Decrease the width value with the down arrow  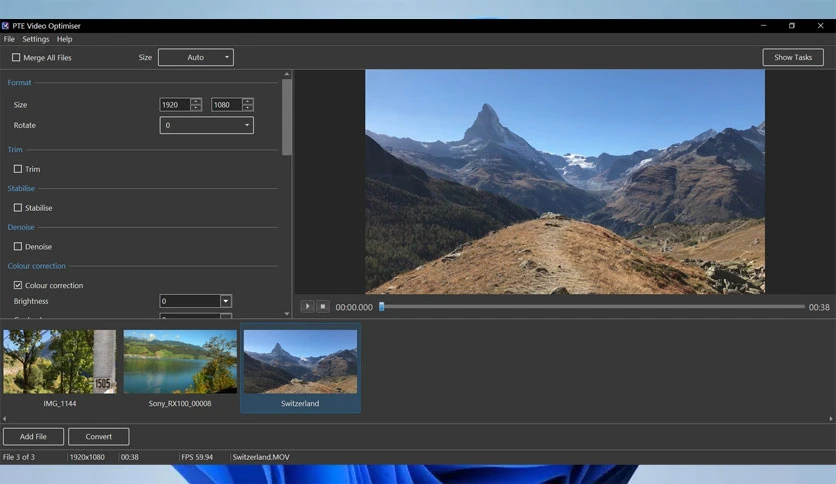tap(196, 108)
